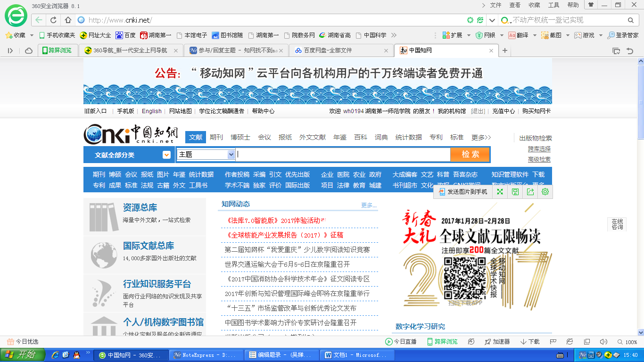Expand the 文献全部分类 orange dropdown arrow

pyautogui.click(x=166, y=155)
